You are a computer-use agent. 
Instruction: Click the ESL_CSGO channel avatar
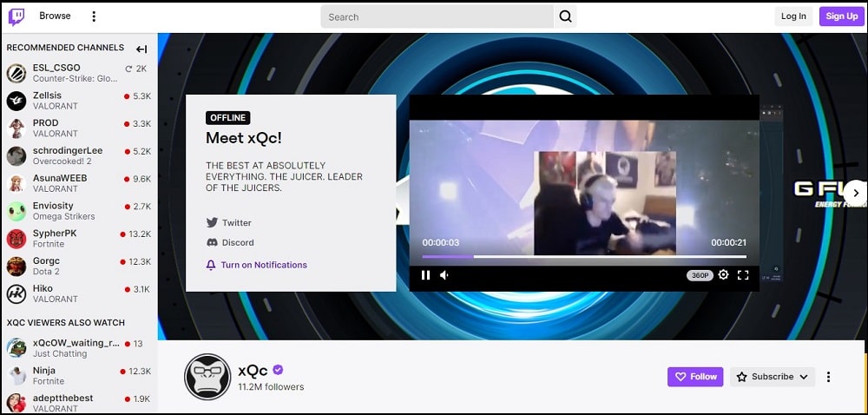point(16,73)
